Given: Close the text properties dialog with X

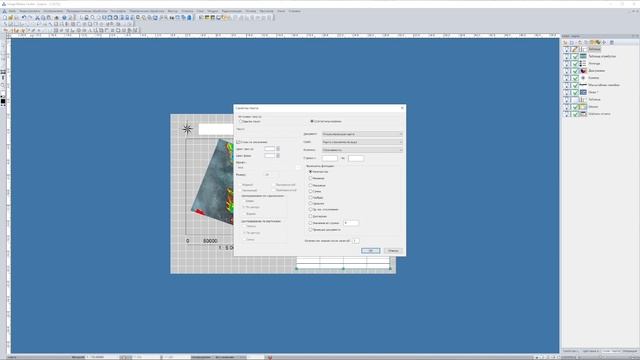Looking at the screenshot, I should tap(402, 108).
